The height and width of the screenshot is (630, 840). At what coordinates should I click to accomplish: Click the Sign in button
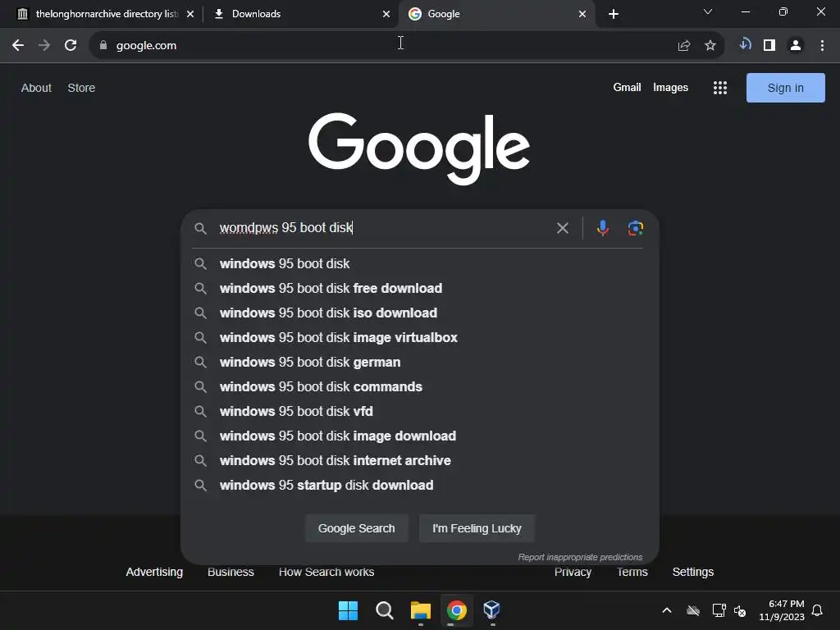point(785,88)
